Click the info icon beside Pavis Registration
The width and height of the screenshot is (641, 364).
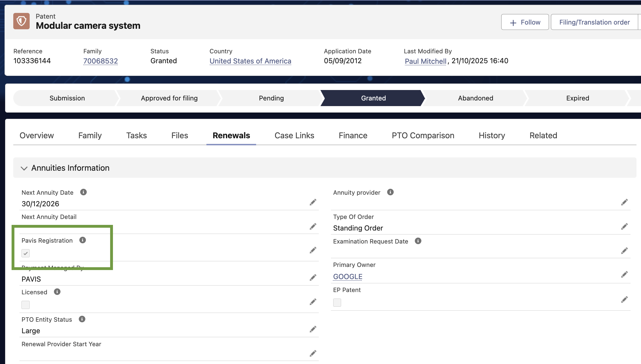coord(82,240)
